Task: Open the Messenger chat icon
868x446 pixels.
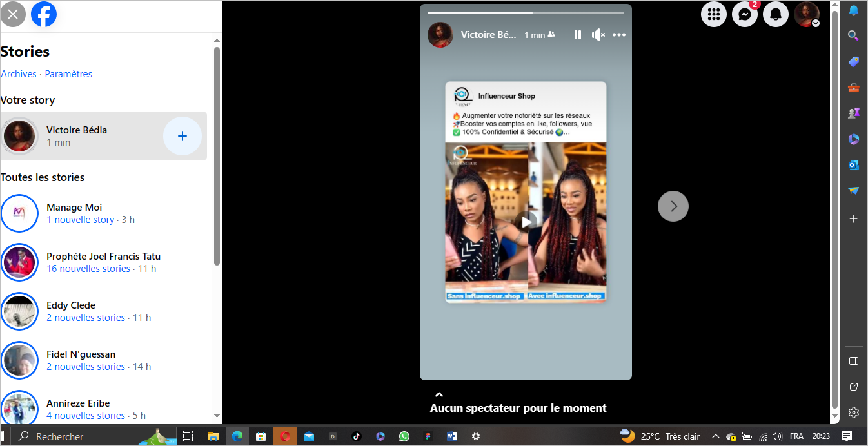Action: pos(744,14)
